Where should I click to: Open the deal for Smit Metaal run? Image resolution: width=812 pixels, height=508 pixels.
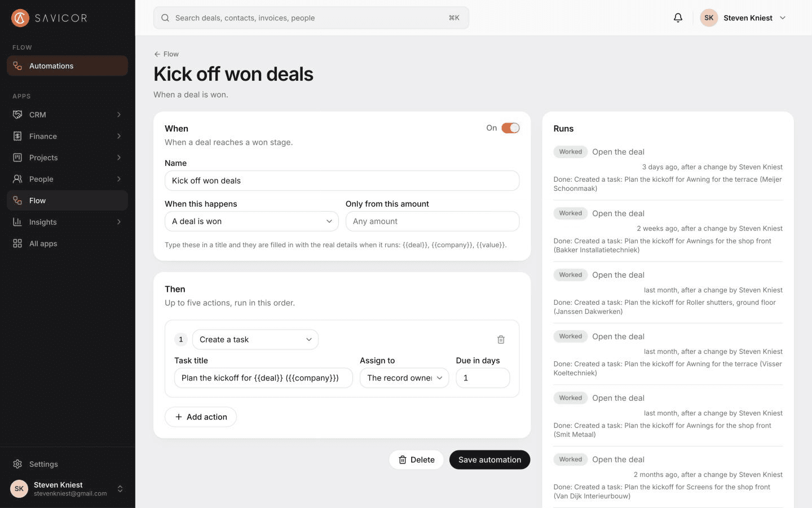(x=618, y=398)
